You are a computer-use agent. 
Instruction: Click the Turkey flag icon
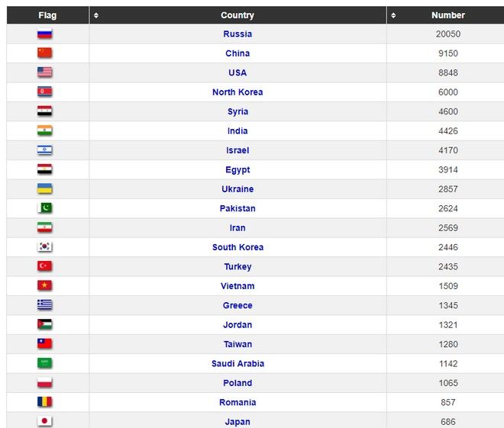tap(45, 267)
